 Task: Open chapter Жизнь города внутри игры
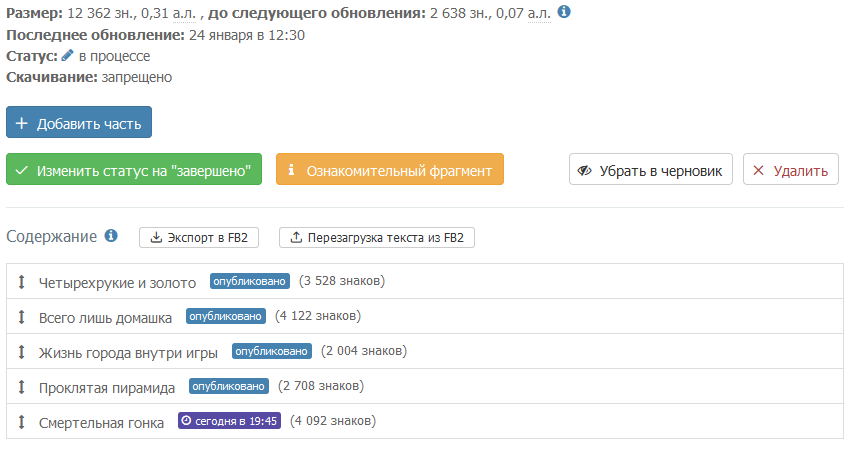[128, 353]
